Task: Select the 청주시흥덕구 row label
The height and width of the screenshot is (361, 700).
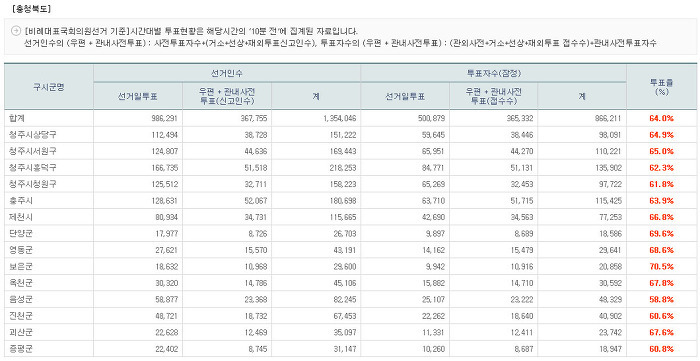Action: (33, 168)
